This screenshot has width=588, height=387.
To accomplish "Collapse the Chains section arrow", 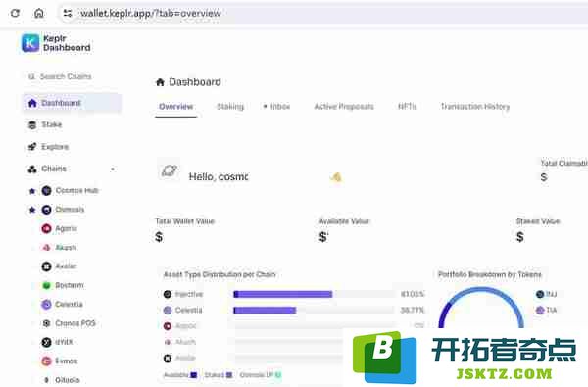I will pyautogui.click(x=113, y=169).
